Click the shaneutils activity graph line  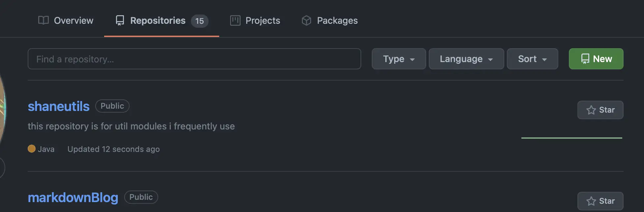coord(572,138)
